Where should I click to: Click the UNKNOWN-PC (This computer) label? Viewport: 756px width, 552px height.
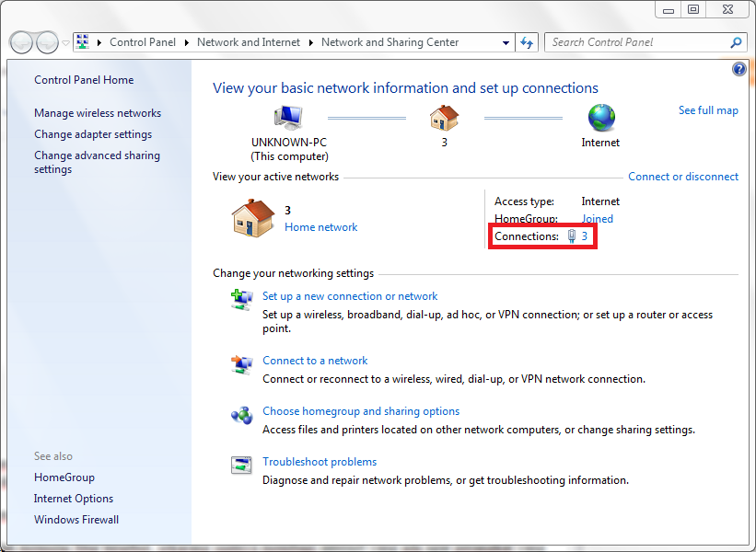[x=289, y=149]
